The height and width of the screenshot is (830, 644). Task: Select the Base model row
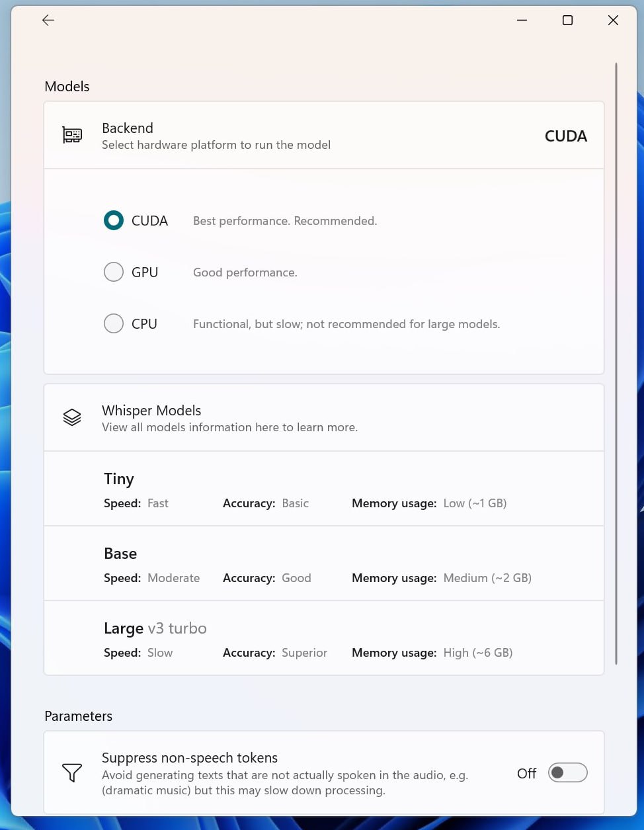[x=324, y=563]
